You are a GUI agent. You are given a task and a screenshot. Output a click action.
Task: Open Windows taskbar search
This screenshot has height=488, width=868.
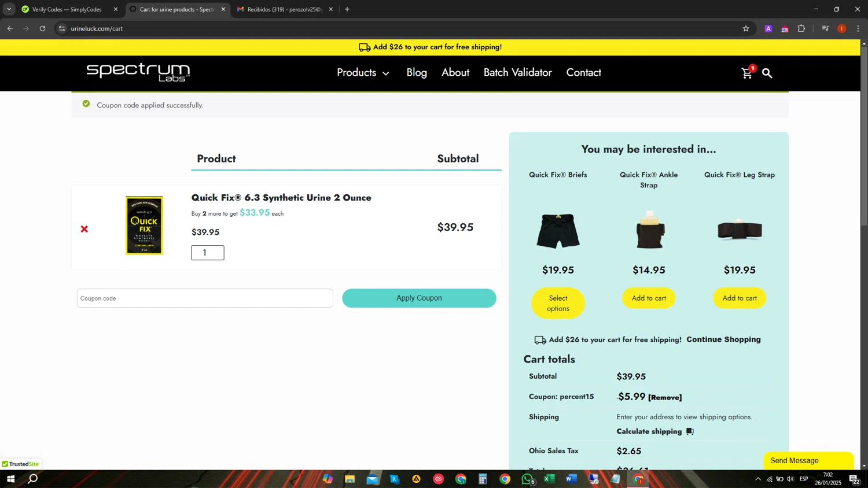33,479
